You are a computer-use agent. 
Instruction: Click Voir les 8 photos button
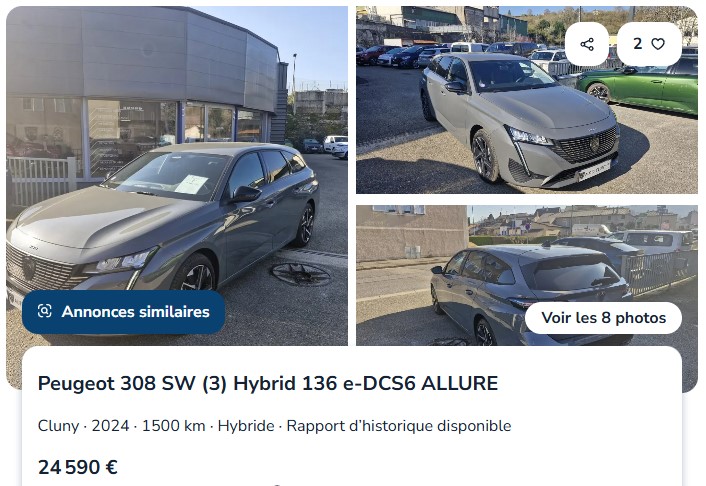click(603, 318)
